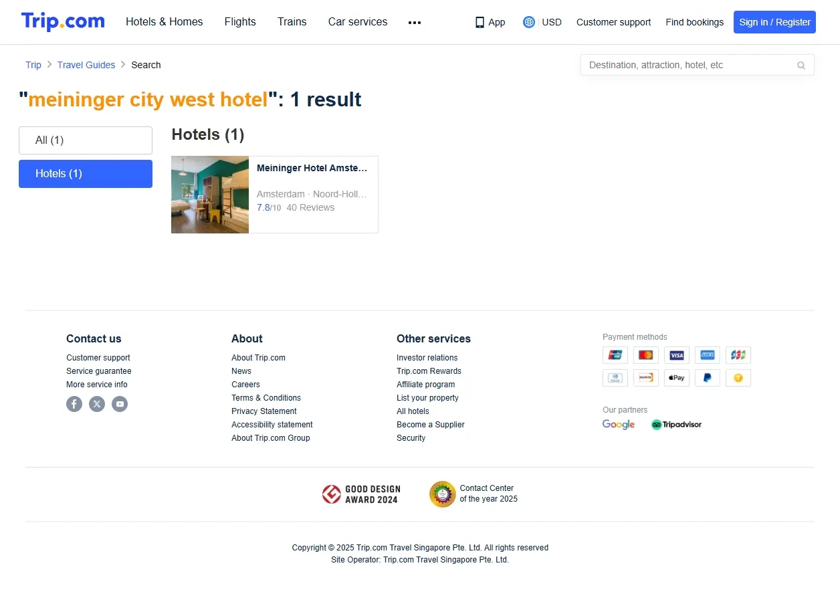Open About Trip.com link

(258, 358)
